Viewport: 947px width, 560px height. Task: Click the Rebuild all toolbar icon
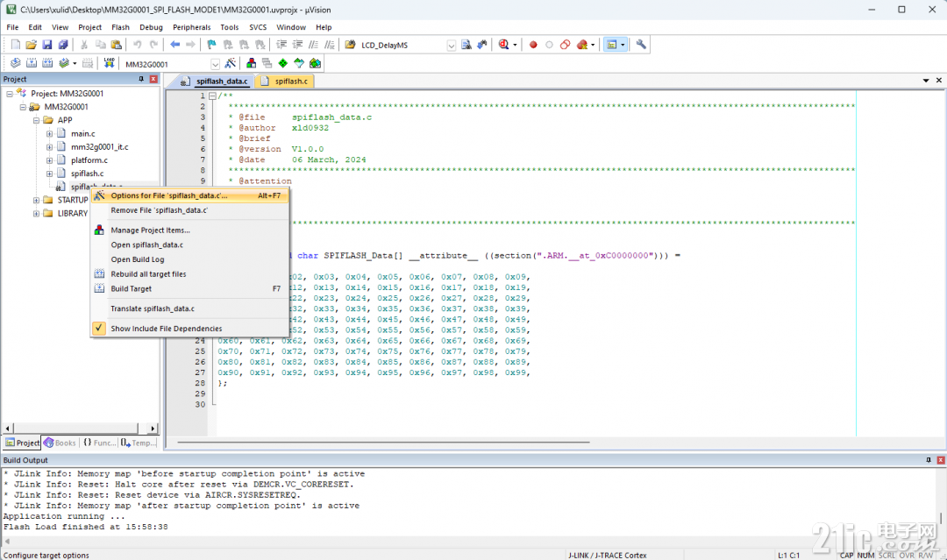(47, 63)
